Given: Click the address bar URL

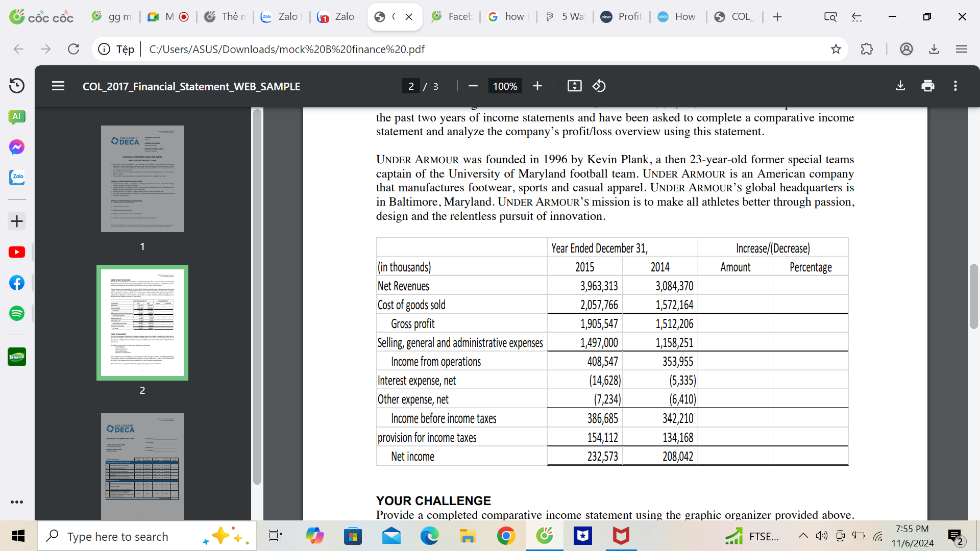Looking at the screenshot, I should click(286, 49).
